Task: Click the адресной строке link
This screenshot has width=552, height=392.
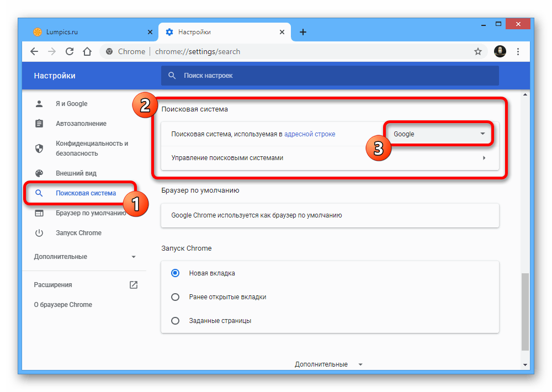Action: pyautogui.click(x=310, y=134)
